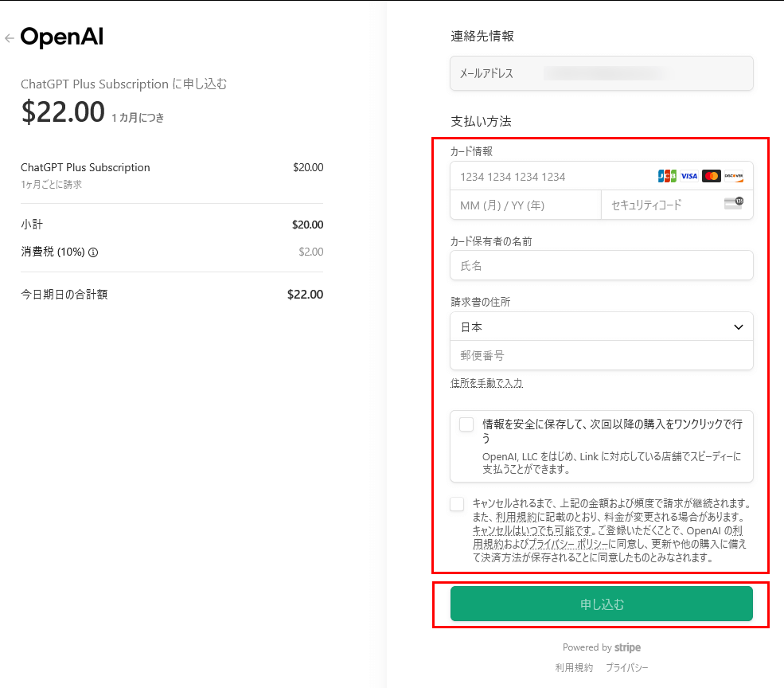
Task: Click the consumption tax info icon
Action: coord(93,252)
